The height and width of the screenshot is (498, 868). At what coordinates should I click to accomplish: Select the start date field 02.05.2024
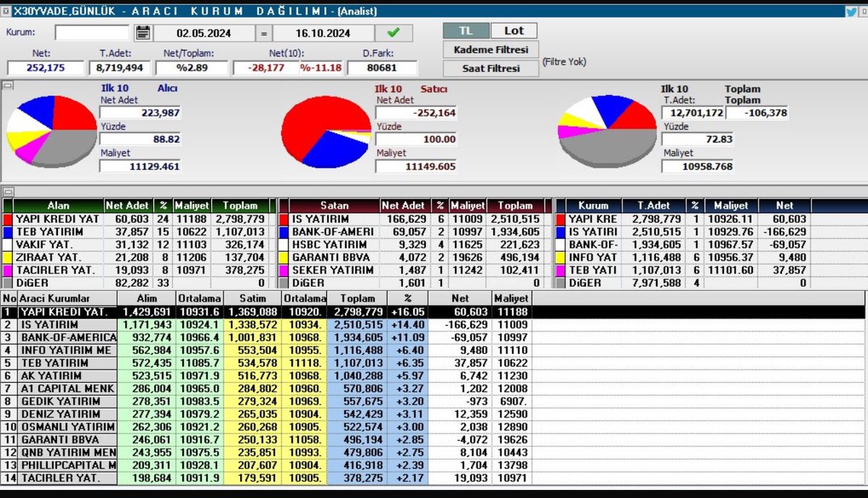coord(204,33)
